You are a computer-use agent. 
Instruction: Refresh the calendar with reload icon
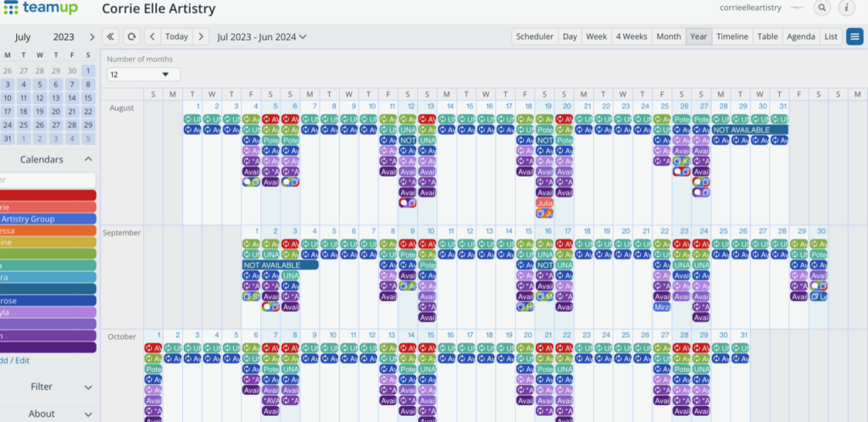click(x=131, y=36)
